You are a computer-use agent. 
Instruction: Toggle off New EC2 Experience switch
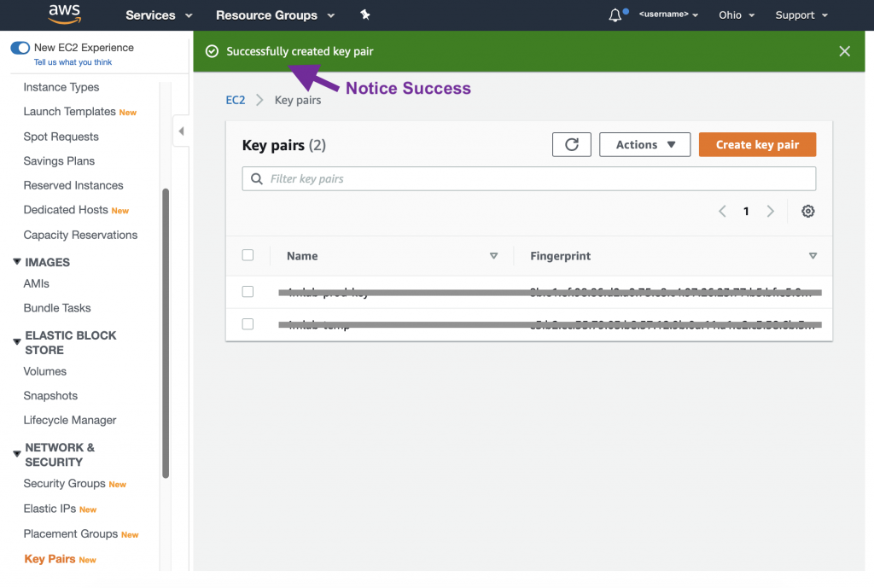(x=20, y=49)
